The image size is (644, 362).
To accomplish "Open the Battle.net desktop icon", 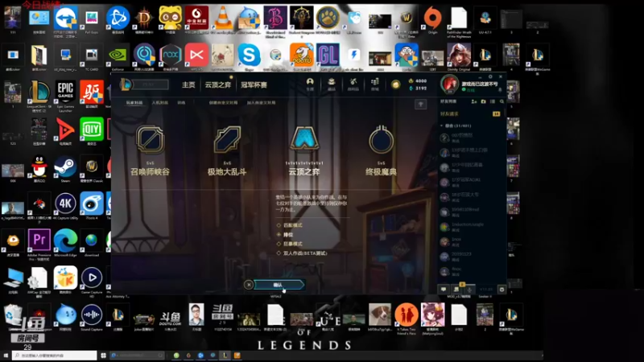I will [x=118, y=18].
